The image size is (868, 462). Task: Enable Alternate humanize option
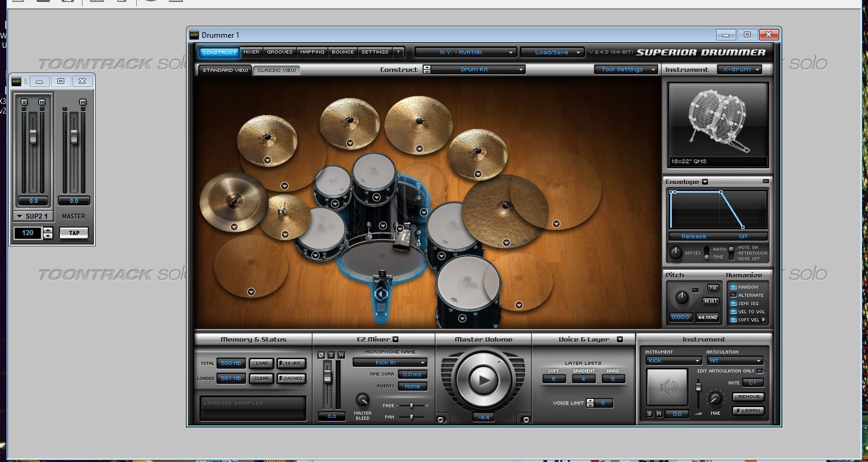click(x=734, y=296)
